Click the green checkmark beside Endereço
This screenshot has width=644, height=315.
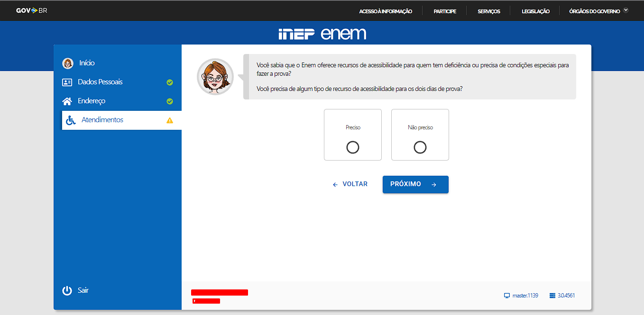pos(170,101)
